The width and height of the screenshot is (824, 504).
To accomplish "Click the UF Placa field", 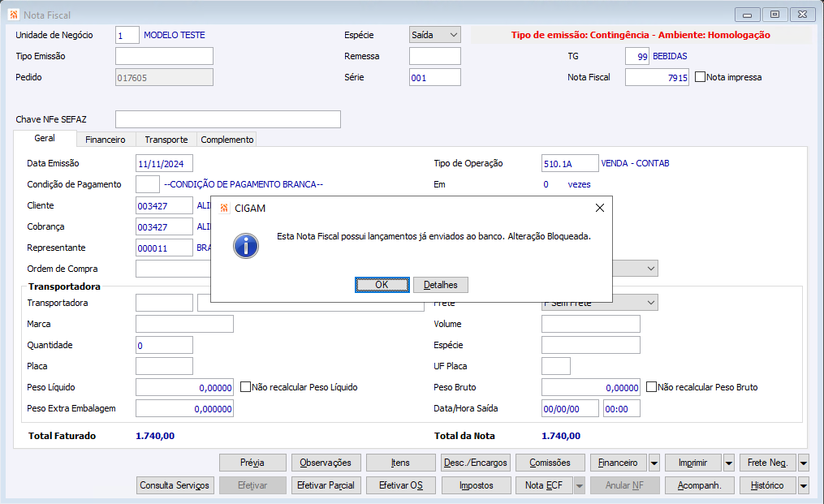I will [x=556, y=366].
